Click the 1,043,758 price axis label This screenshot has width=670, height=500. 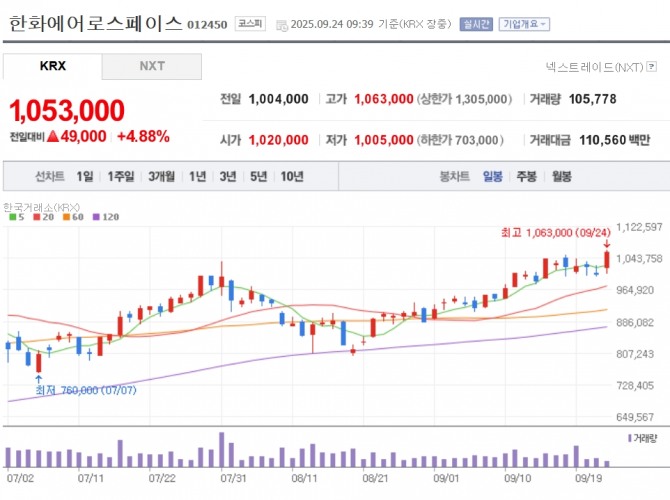639,259
